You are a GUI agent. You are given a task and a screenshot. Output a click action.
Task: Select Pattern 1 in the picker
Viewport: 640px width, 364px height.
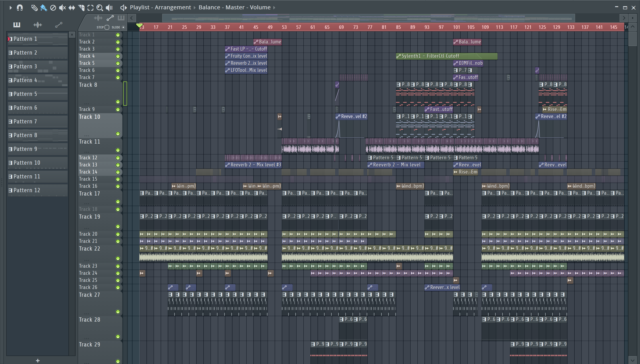[x=38, y=39]
